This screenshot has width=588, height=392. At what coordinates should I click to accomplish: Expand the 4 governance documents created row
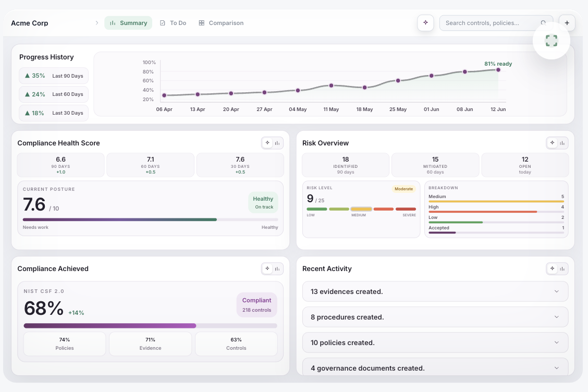point(435,367)
